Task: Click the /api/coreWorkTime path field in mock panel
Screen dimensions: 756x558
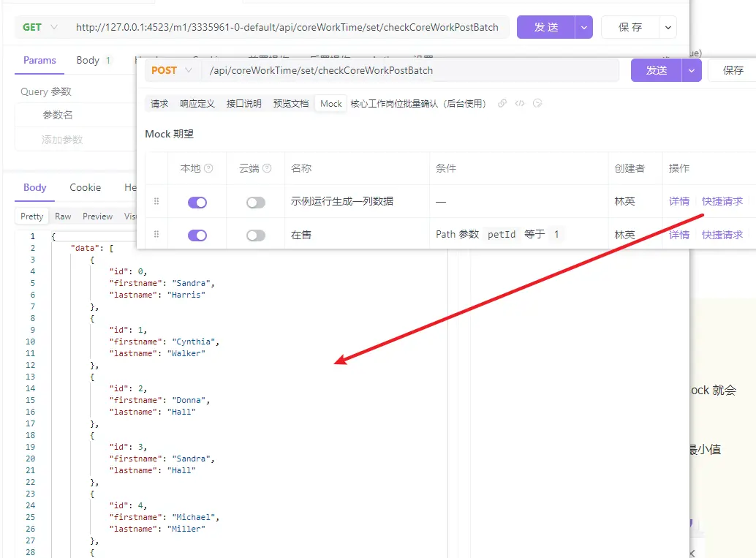Action: pyautogui.click(x=410, y=70)
